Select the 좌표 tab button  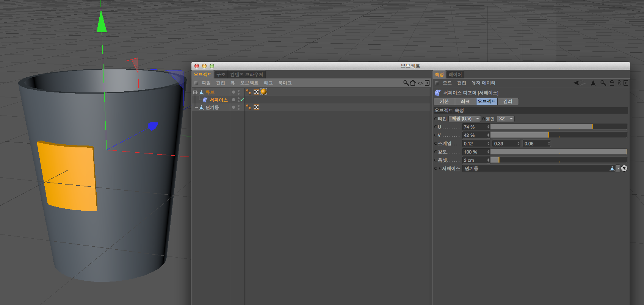(465, 102)
